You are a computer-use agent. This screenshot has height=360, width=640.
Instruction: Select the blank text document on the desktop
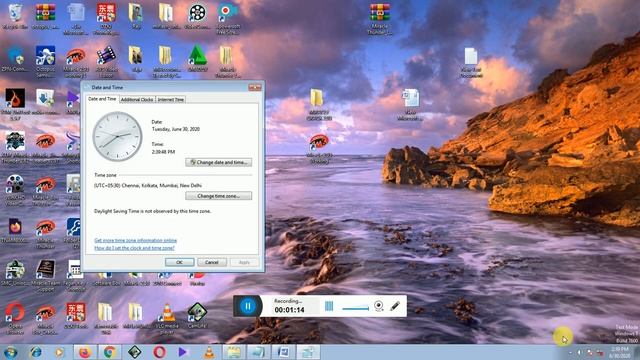tap(471, 62)
